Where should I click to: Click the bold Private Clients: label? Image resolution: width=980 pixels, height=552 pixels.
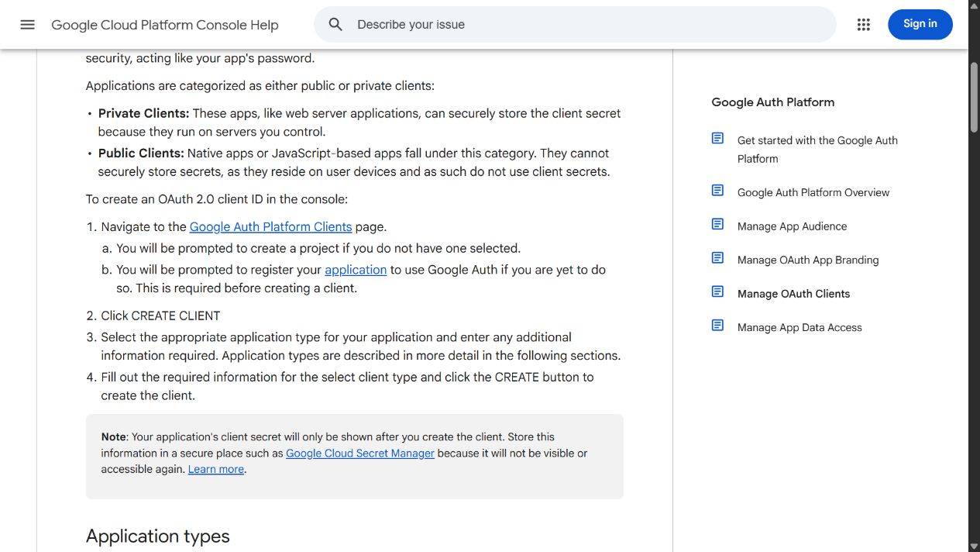tap(143, 113)
